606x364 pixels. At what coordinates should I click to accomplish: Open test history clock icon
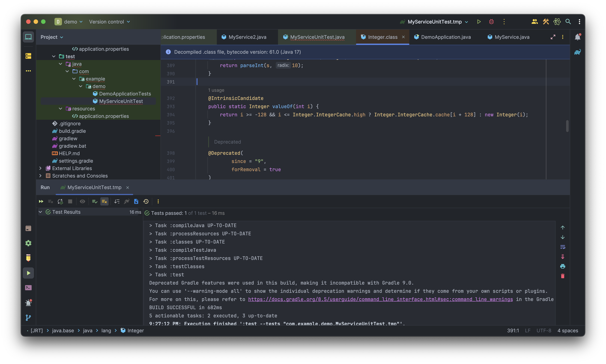tap(146, 201)
